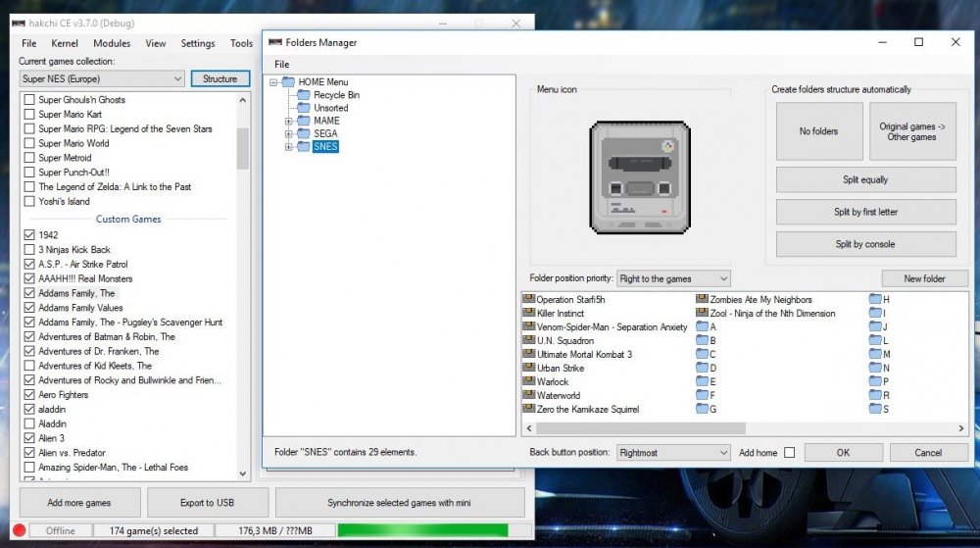Click the Killer Instinct game cartridge icon

click(x=529, y=314)
